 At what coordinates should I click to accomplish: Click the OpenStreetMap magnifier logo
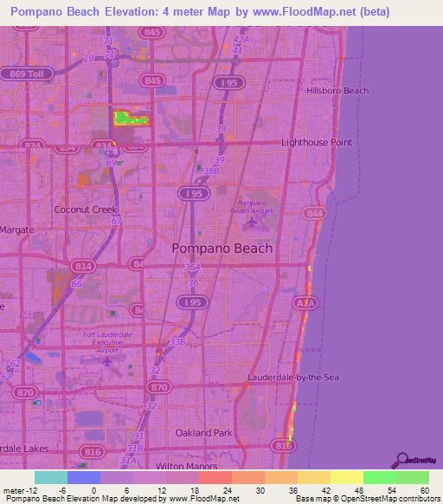pos(414,461)
